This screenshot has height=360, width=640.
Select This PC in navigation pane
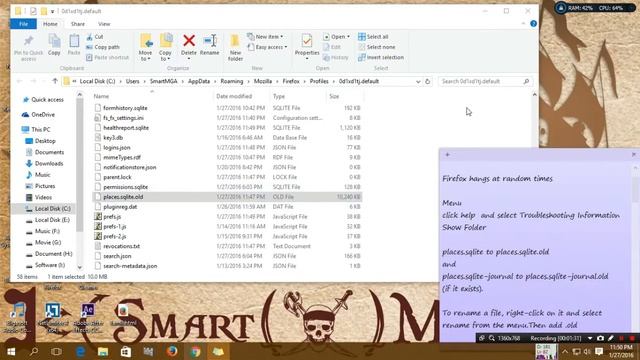click(x=40, y=129)
